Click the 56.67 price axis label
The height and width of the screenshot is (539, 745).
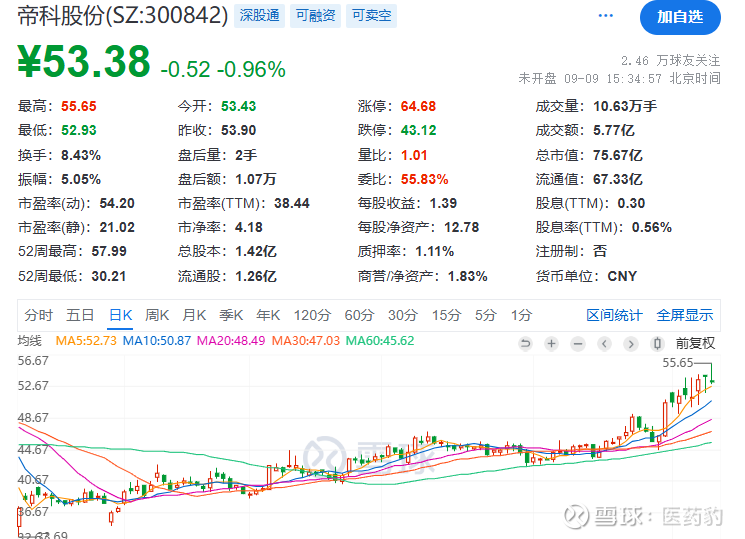click(x=33, y=361)
